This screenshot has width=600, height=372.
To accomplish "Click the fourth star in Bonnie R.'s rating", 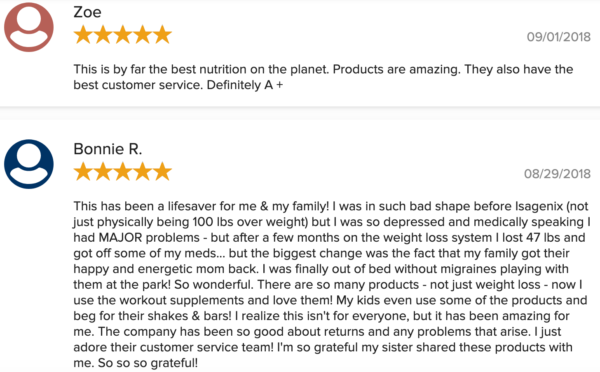I will pyautogui.click(x=143, y=171).
